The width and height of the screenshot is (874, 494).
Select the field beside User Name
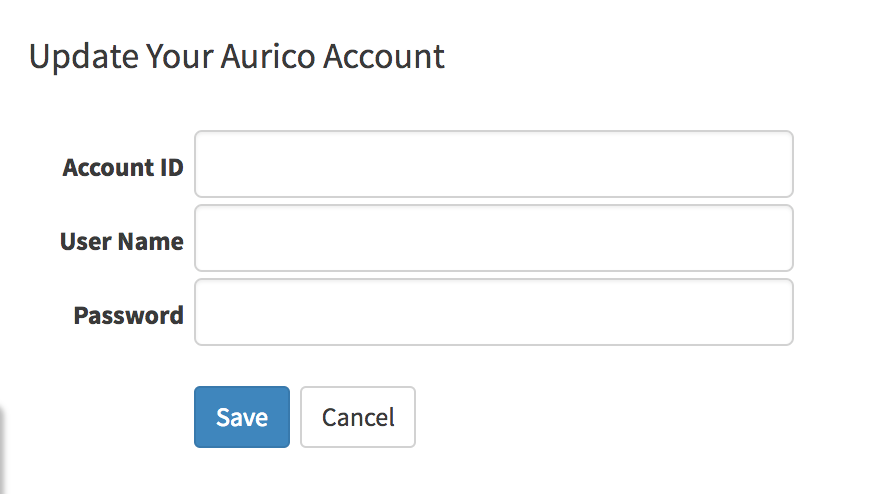493,238
